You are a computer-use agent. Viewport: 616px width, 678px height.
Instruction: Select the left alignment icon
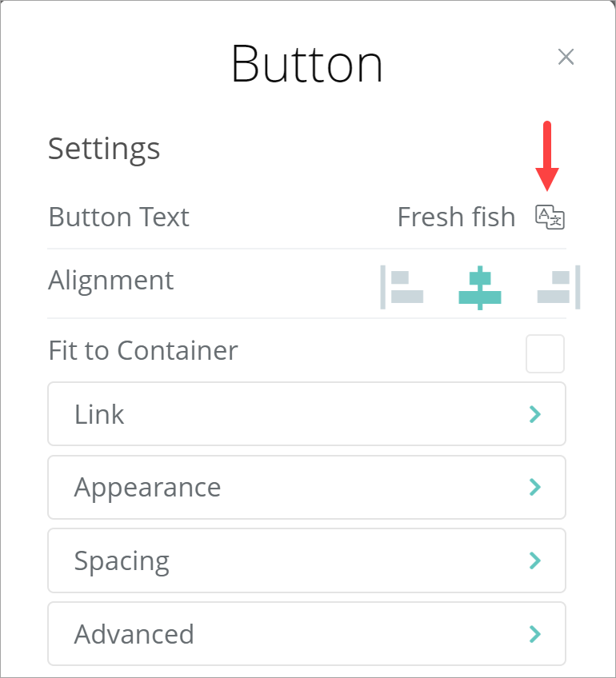[402, 287]
